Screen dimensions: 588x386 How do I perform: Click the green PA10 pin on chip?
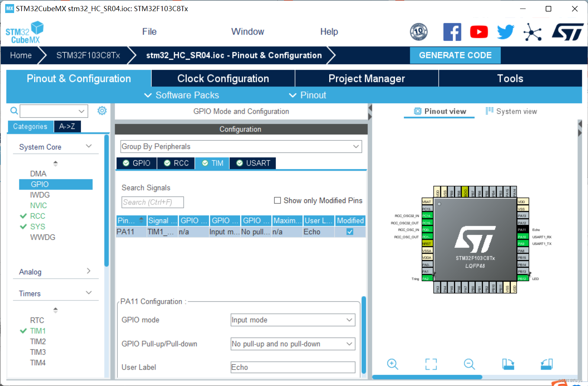pos(523,237)
